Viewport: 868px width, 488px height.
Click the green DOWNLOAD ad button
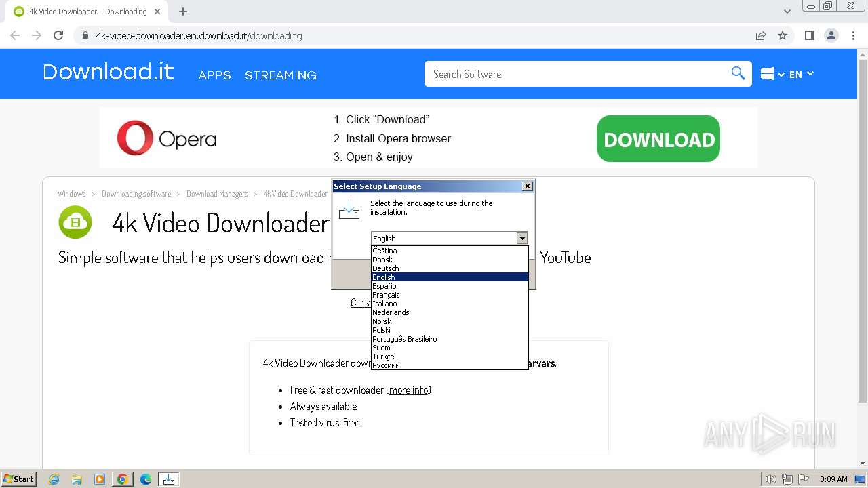658,139
